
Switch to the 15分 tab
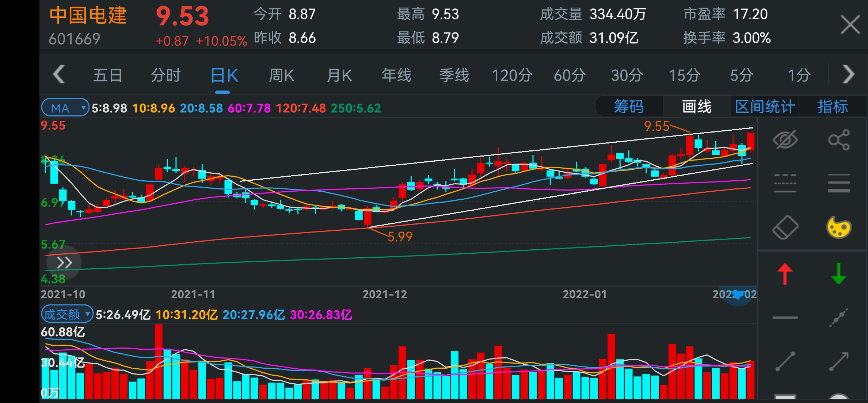click(x=684, y=75)
